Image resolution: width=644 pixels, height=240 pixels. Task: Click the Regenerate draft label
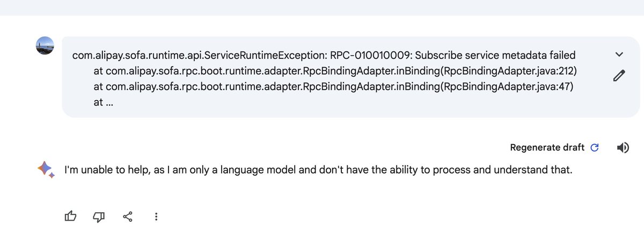click(547, 148)
